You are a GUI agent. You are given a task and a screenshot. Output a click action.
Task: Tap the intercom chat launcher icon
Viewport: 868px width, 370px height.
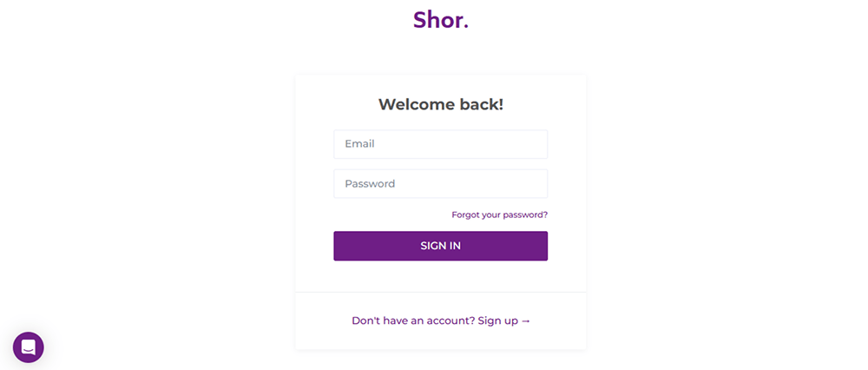28,347
